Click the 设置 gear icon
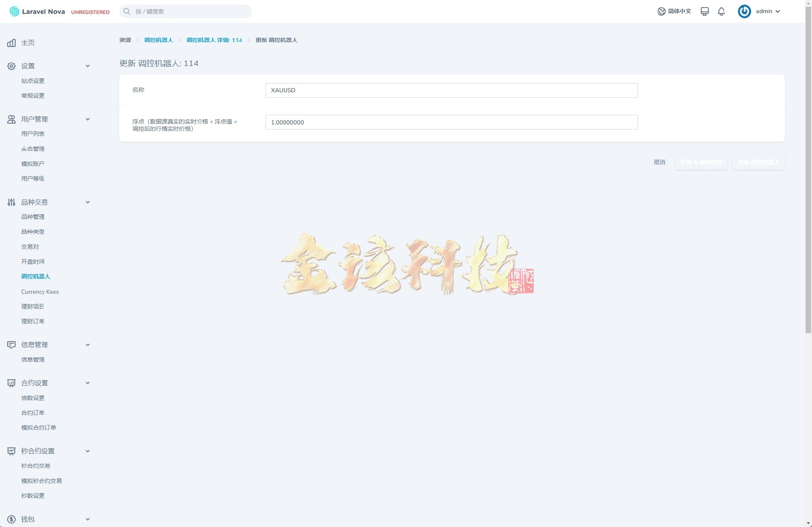The height and width of the screenshot is (527, 812). pyautogui.click(x=11, y=66)
